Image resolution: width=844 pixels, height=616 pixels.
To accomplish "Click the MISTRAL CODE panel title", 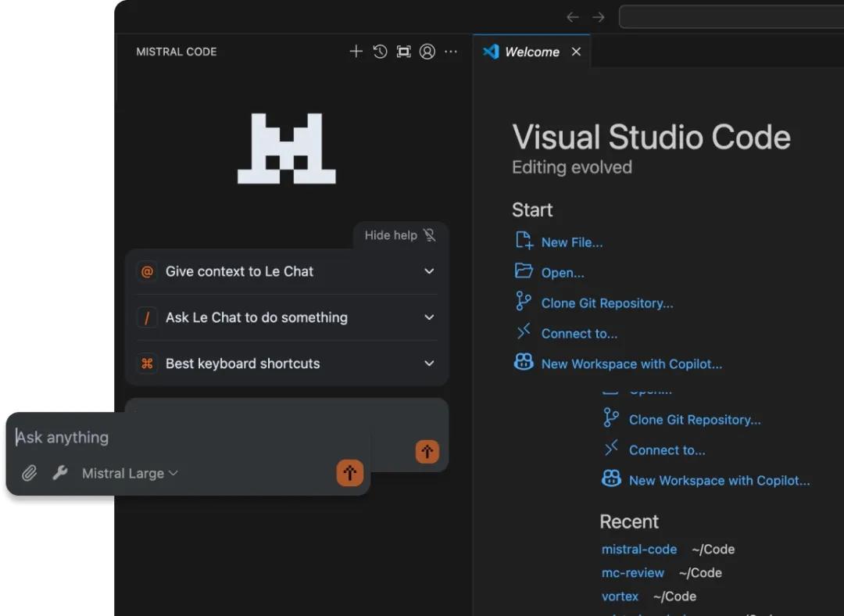I will (x=177, y=52).
